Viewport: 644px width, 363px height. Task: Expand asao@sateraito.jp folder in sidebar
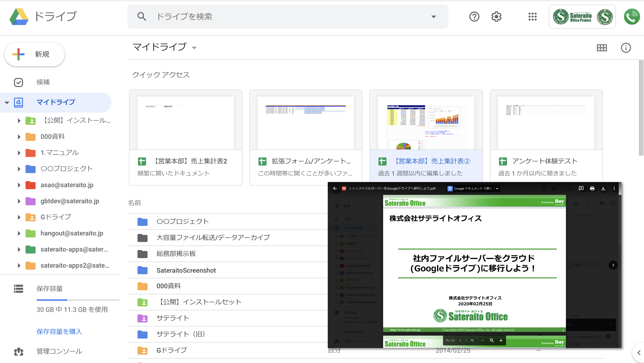tap(19, 185)
